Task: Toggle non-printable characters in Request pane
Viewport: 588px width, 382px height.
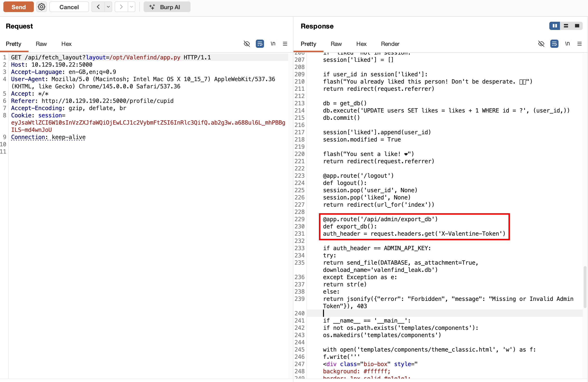Action: pyautogui.click(x=273, y=44)
